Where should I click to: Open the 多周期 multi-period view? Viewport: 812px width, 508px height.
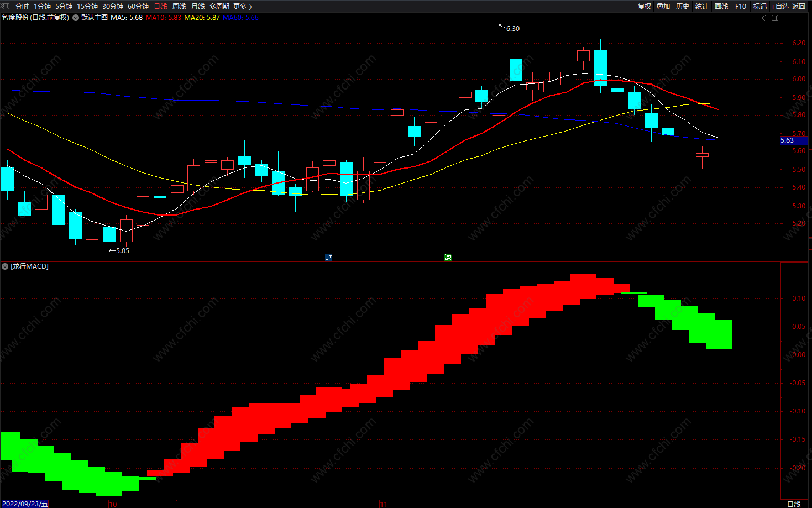(219, 6)
